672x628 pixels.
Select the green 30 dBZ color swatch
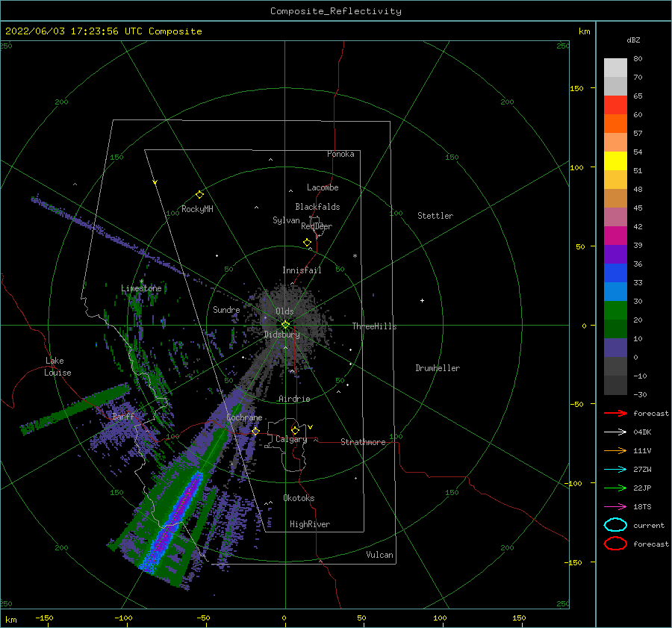[x=615, y=311]
